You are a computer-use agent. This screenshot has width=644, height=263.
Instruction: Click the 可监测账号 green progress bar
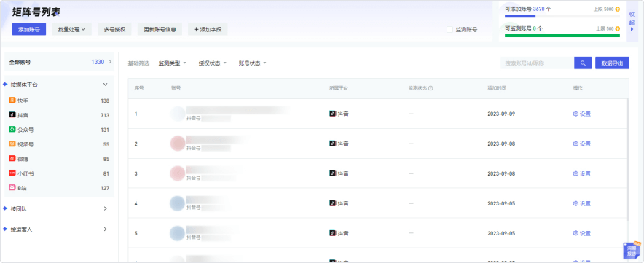coord(562,36)
